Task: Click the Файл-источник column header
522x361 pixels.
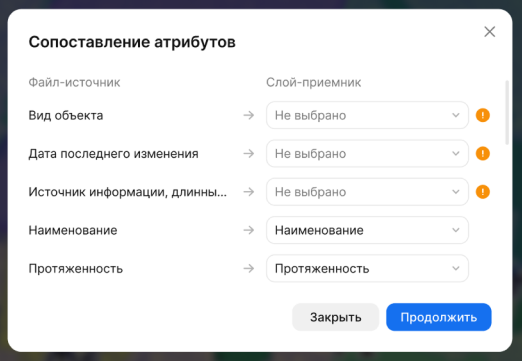Action: click(74, 82)
